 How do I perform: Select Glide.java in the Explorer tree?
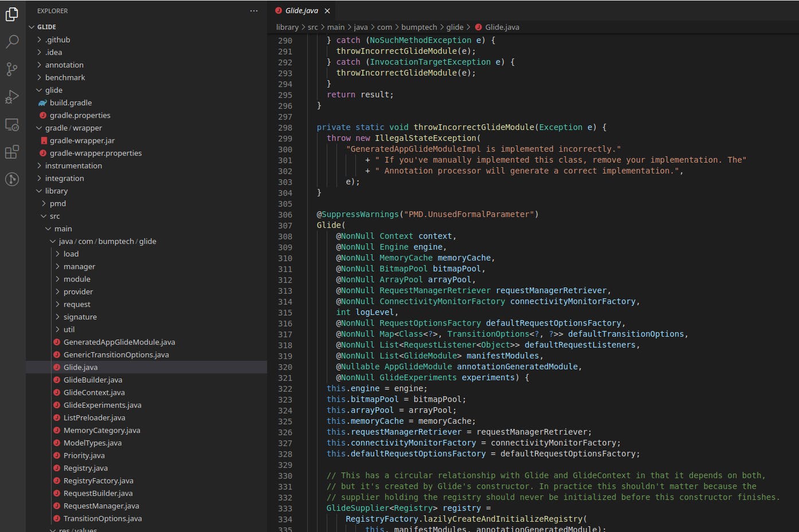click(146, 368)
